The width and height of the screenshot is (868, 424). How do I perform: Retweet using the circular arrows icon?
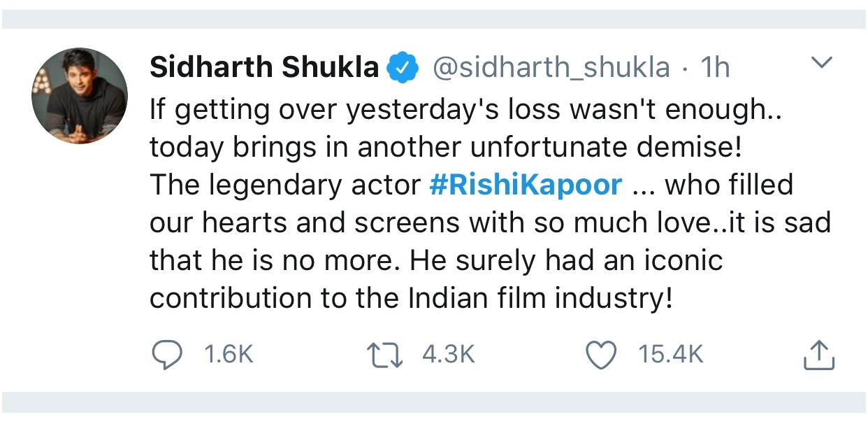point(384,355)
